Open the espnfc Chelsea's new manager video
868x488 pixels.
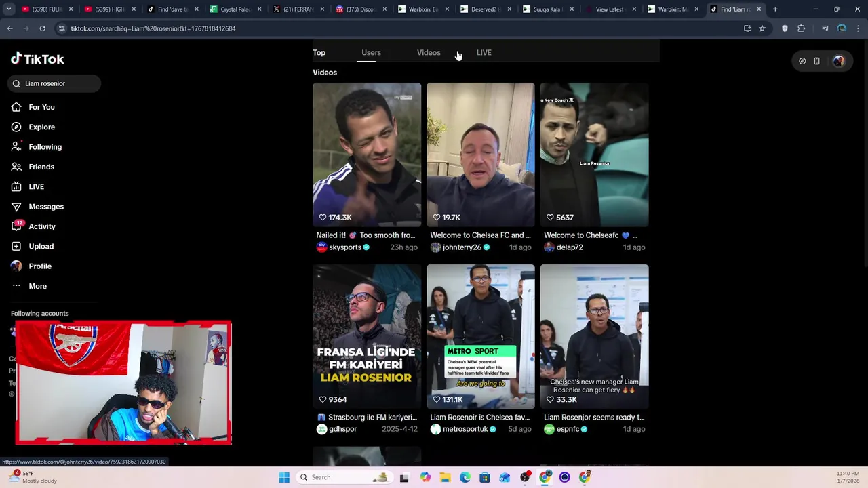click(x=595, y=337)
